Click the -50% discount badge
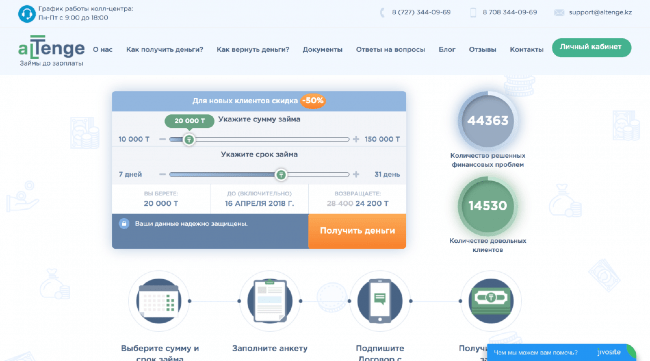 [x=313, y=101]
